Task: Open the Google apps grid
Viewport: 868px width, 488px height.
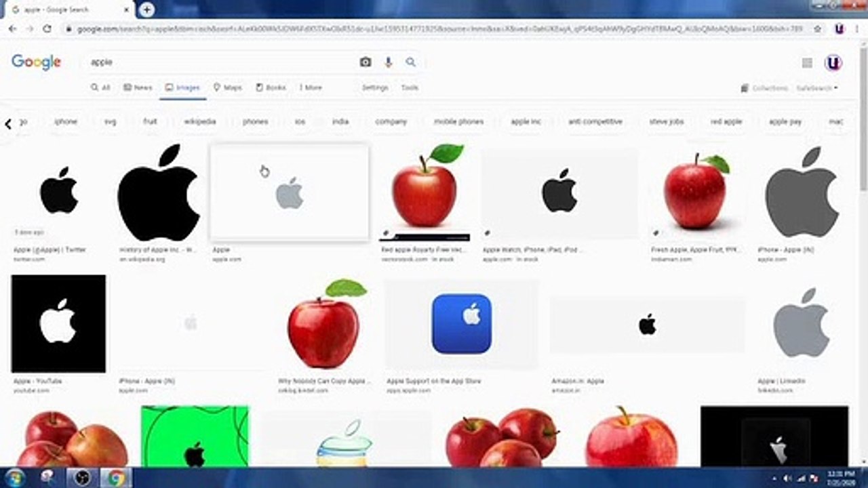Action: (x=807, y=63)
